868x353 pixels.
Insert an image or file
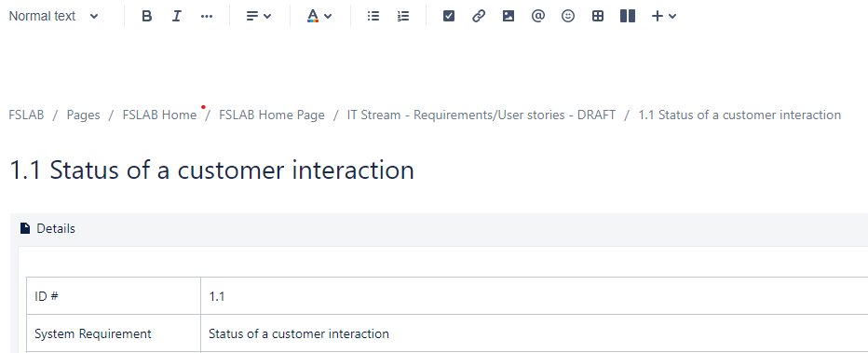click(x=509, y=16)
